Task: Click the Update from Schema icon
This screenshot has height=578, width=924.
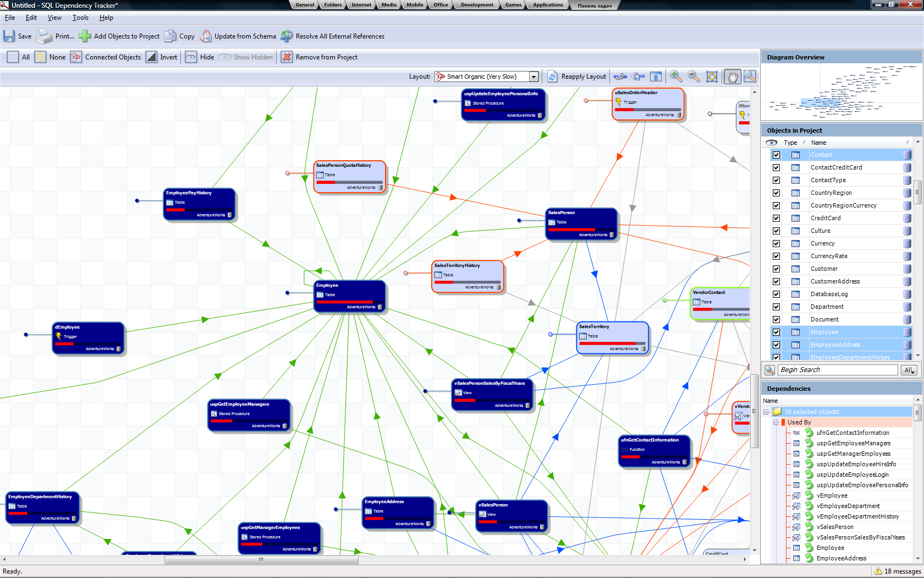Action: click(x=206, y=36)
